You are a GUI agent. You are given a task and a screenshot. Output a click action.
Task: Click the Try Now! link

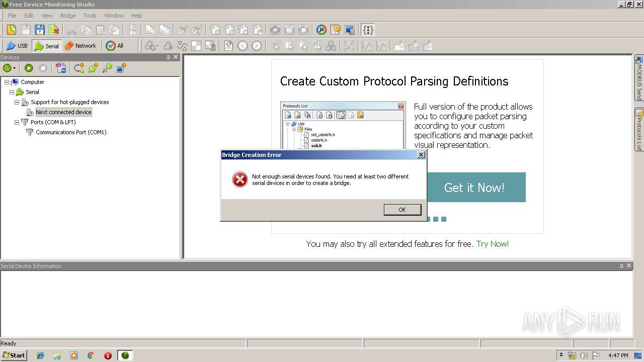pos(493,244)
